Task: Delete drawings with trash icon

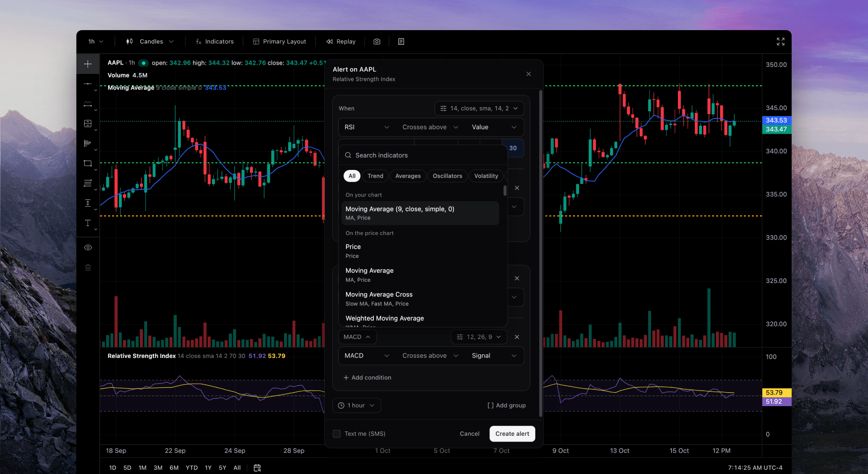Action: (x=88, y=267)
